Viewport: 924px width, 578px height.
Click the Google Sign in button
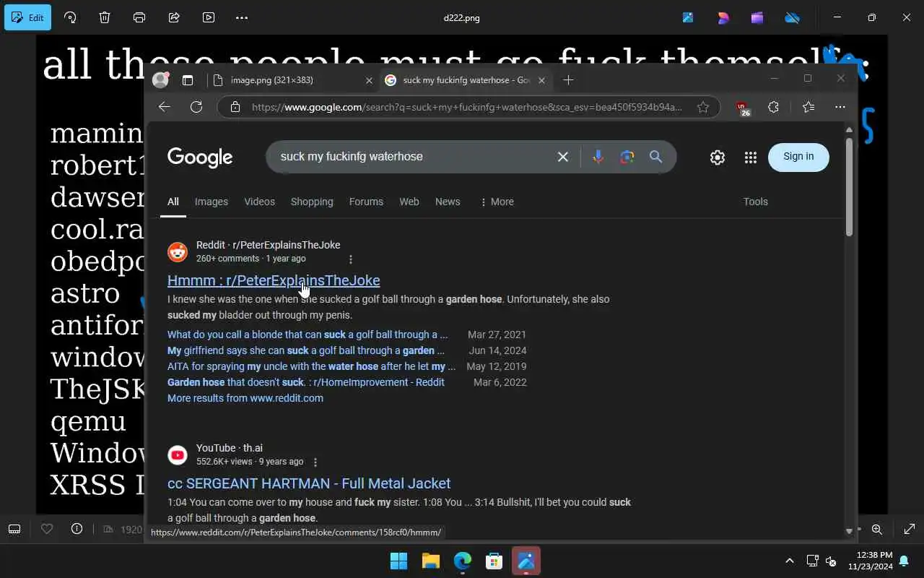coord(798,157)
